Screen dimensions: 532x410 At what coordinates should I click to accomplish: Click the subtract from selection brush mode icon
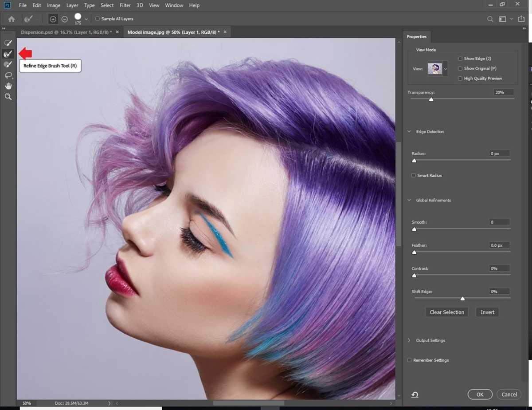(x=64, y=19)
